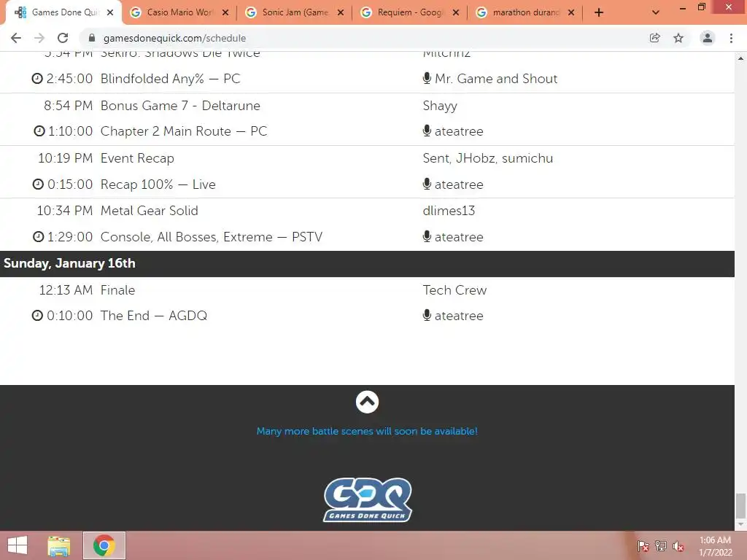Click 'Tech Crew' runner text
747x560 pixels.
click(x=454, y=290)
